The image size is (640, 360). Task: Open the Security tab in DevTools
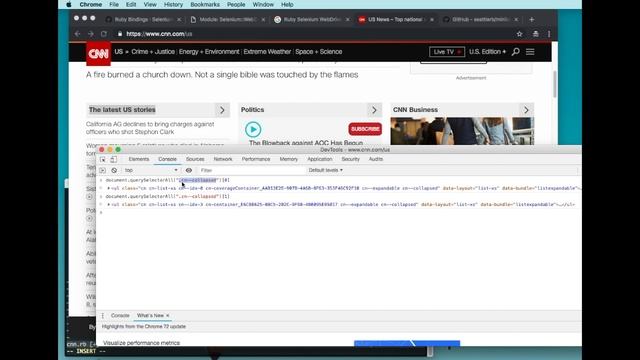[350, 159]
